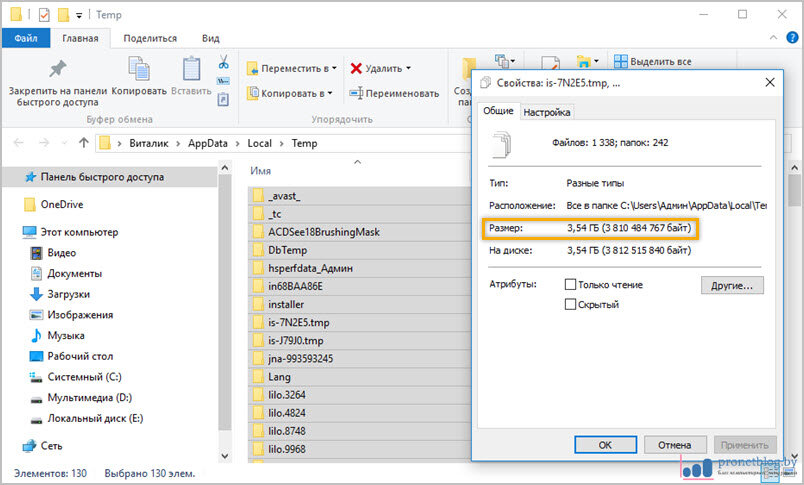Click the Копировать ribbon icon

(x=138, y=69)
